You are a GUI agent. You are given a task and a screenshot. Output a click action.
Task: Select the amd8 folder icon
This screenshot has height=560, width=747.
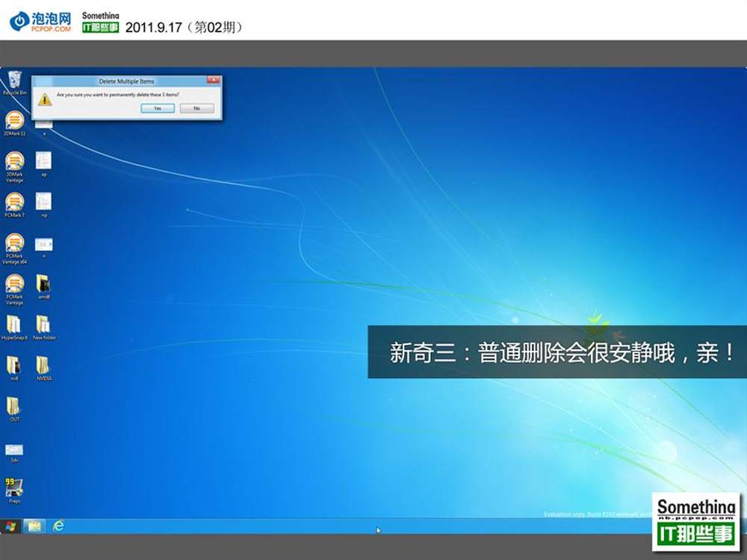pyautogui.click(x=44, y=287)
